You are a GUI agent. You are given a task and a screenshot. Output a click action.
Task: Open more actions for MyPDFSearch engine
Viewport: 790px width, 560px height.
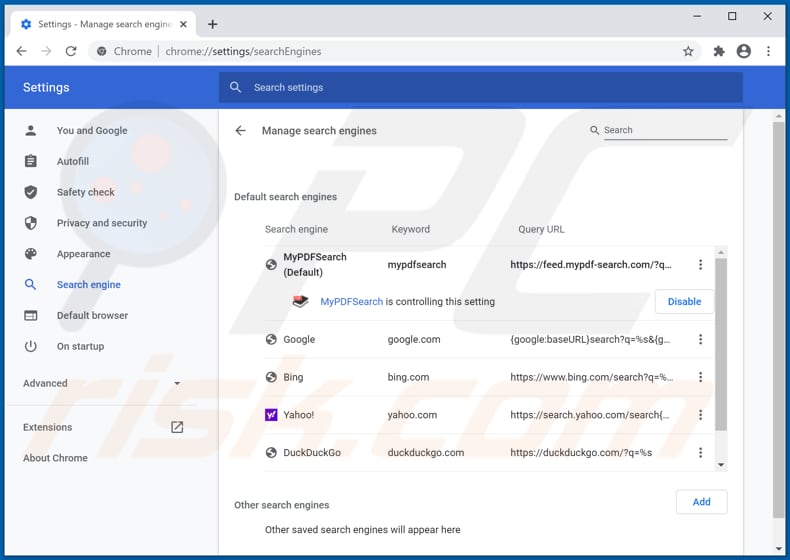pos(700,265)
